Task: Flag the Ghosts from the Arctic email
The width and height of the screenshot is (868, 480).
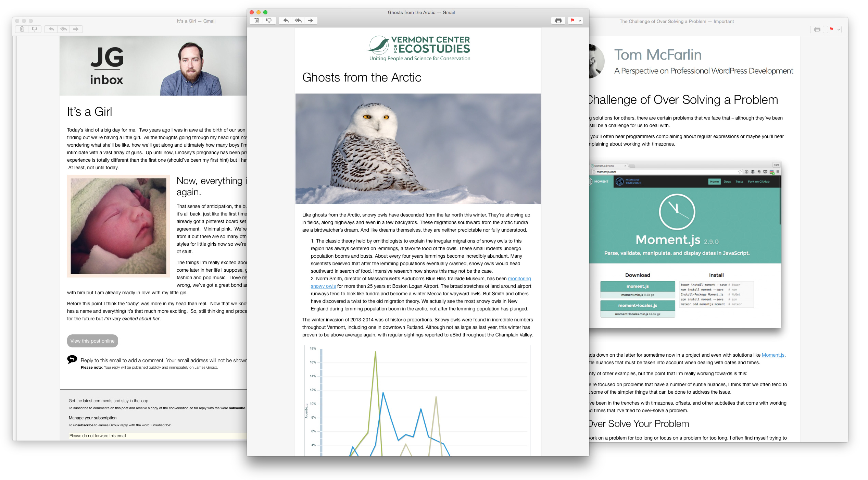Action: coord(573,21)
